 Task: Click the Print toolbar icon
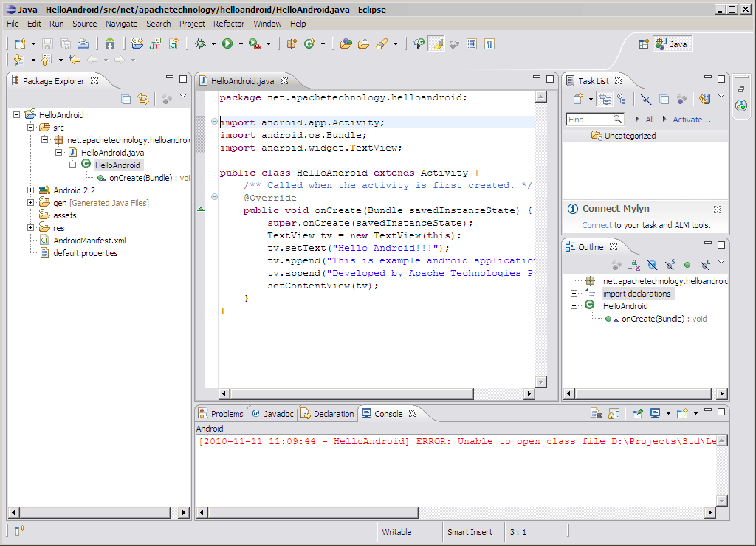(83, 44)
